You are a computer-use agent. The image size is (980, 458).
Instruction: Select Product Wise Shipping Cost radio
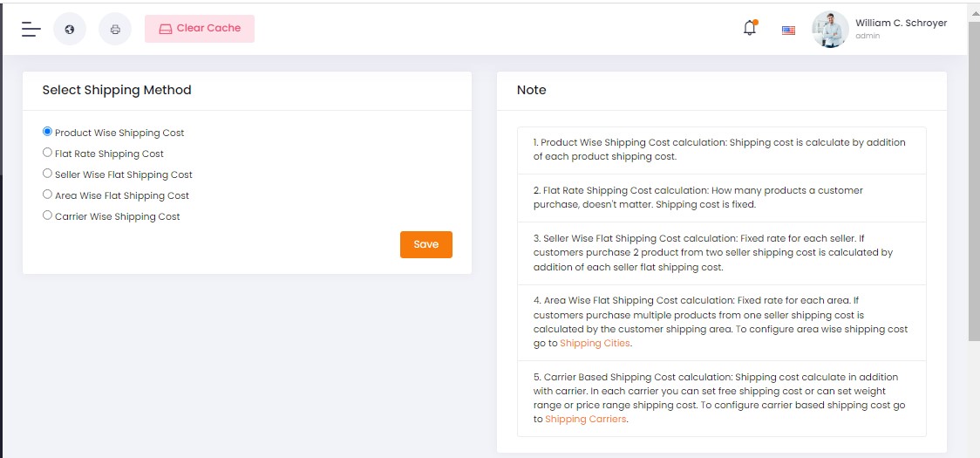[48, 132]
